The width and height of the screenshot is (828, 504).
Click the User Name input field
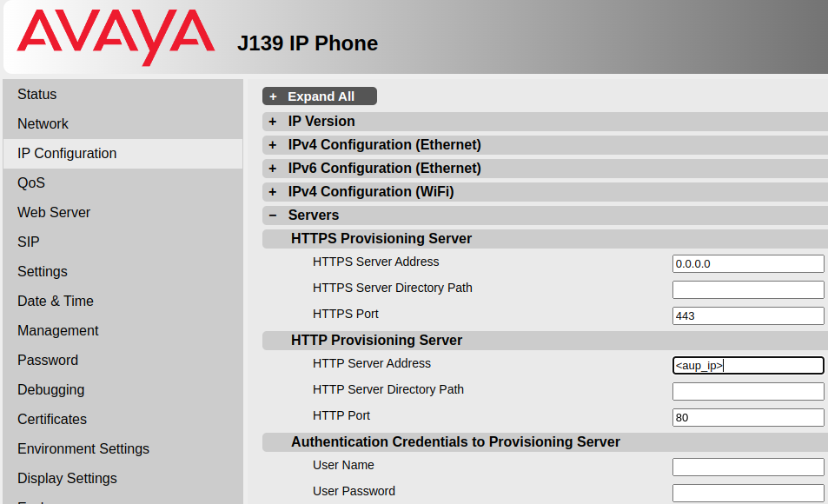pos(748,468)
